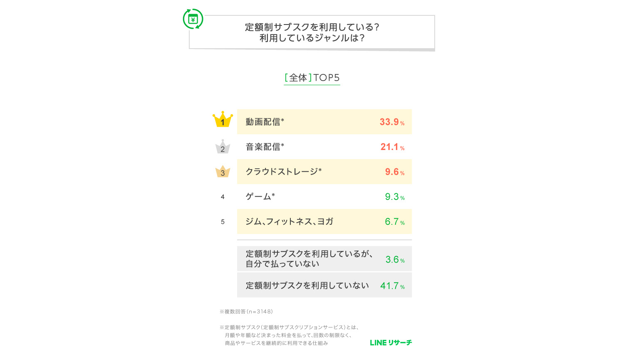The image size is (624, 364).
Task: Click the gold first-place crown icon
Action: (x=223, y=120)
